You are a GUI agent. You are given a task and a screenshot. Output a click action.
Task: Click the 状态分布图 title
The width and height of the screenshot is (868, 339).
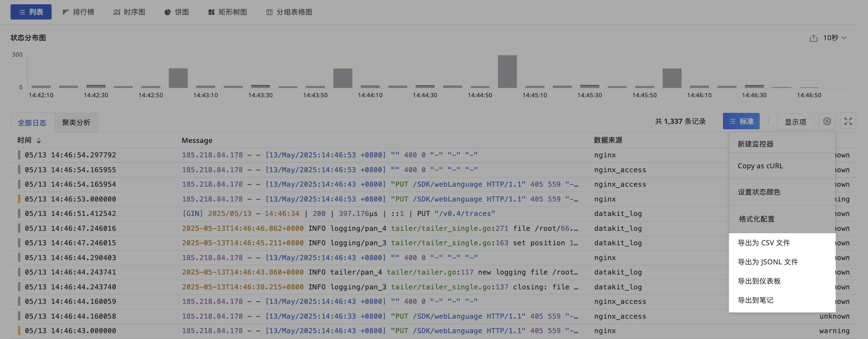(28, 38)
